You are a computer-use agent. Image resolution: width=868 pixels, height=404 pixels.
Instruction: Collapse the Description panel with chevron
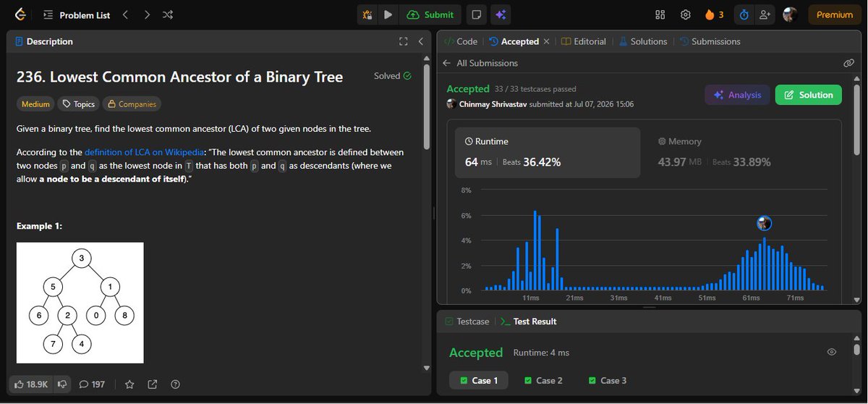pos(420,42)
